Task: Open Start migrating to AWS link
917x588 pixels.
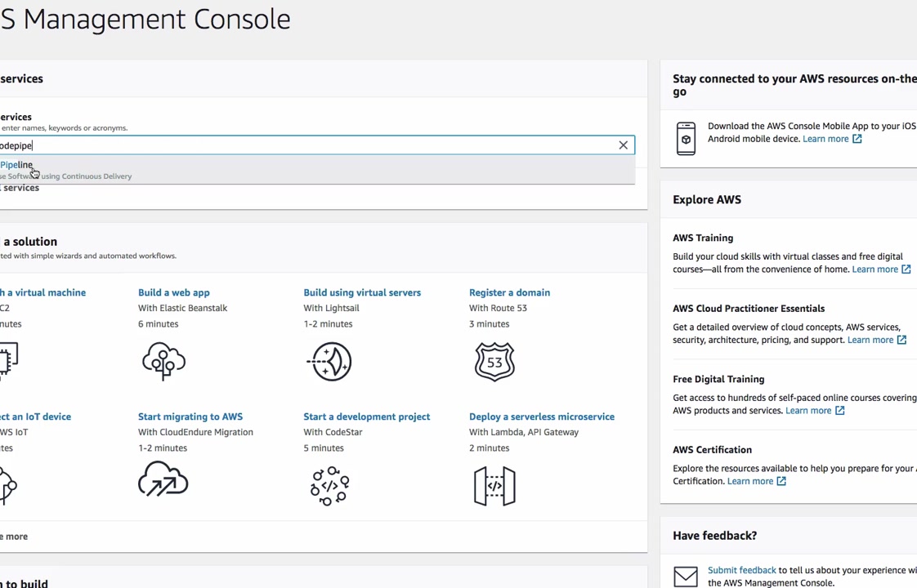Action: pyautogui.click(x=190, y=416)
